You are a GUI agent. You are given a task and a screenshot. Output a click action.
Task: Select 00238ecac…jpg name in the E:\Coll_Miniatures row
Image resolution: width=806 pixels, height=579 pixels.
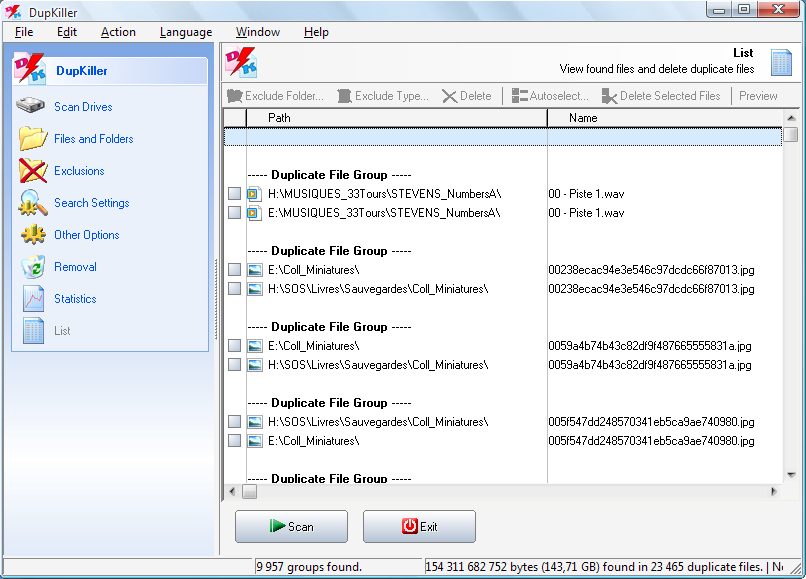point(651,270)
